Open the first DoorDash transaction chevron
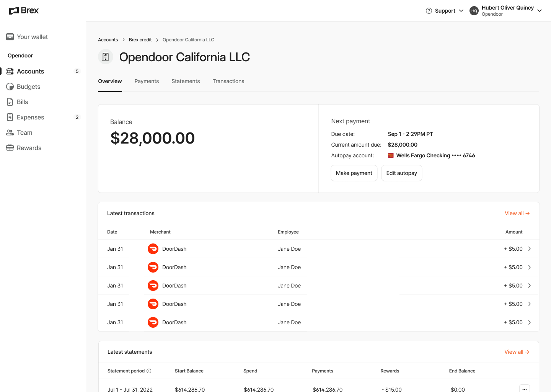 point(530,249)
